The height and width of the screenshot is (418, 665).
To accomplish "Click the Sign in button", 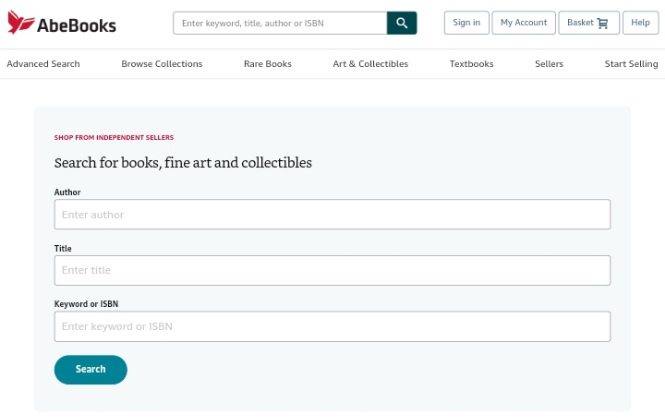I will pyautogui.click(x=467, y=22).
